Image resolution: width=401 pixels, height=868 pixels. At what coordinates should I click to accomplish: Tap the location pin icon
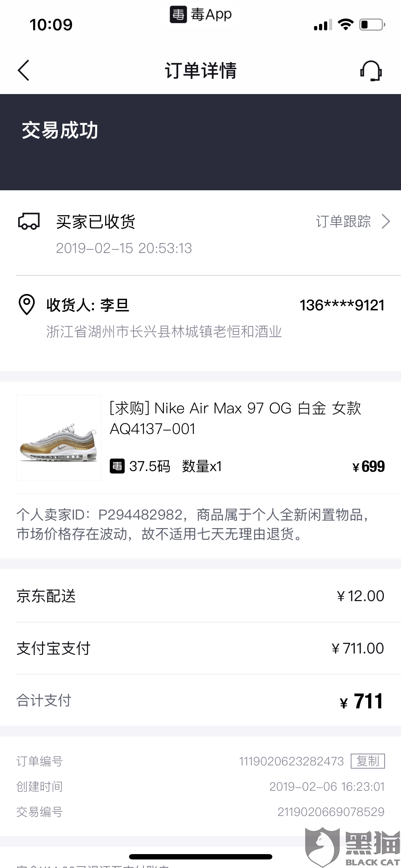pyautogui.click(x=26, y=305)
